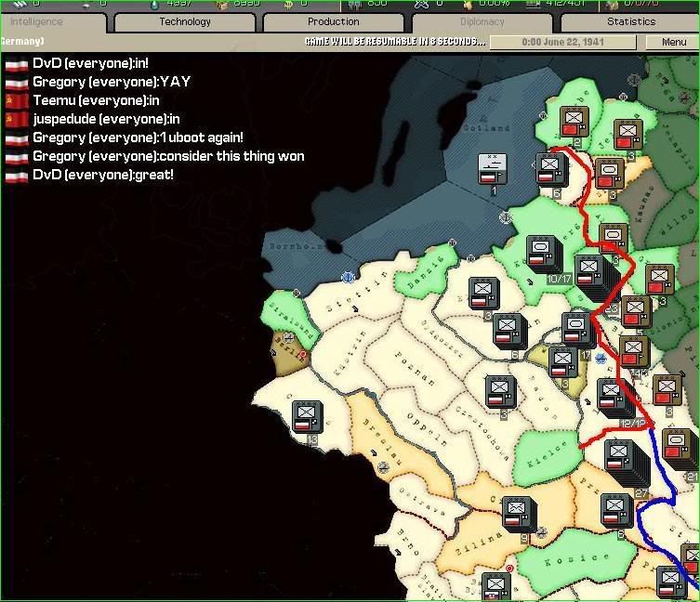Click the oil drop resource icon
The width and height of the screenshot is (700, 602).
pyautogui.click(x=155, y=4)
